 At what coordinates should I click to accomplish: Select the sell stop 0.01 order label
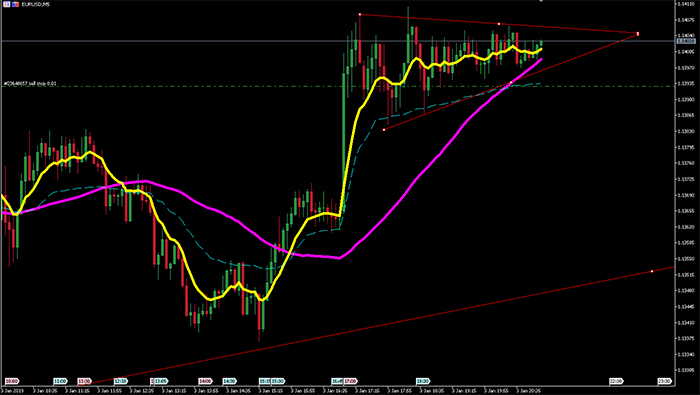pyautogui.click(x=30, y=83)
